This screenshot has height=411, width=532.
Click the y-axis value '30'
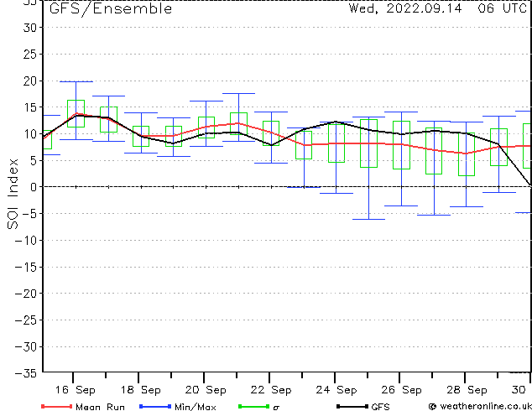[29, 28]
